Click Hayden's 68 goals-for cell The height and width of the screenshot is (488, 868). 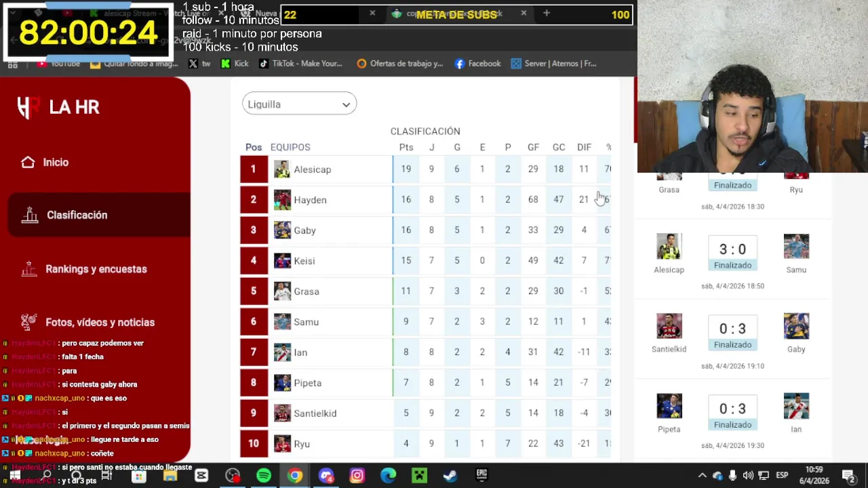point(533,199)
